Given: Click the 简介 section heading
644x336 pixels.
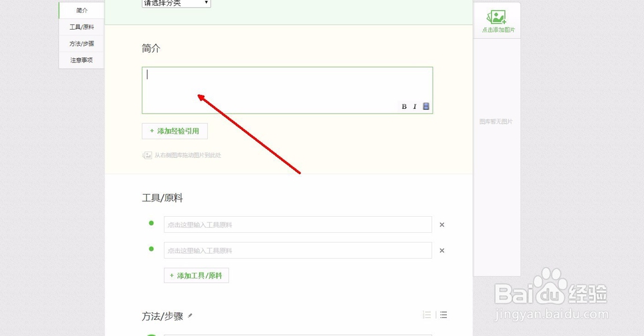Looking at the screenshot, I should pos(151,48).
